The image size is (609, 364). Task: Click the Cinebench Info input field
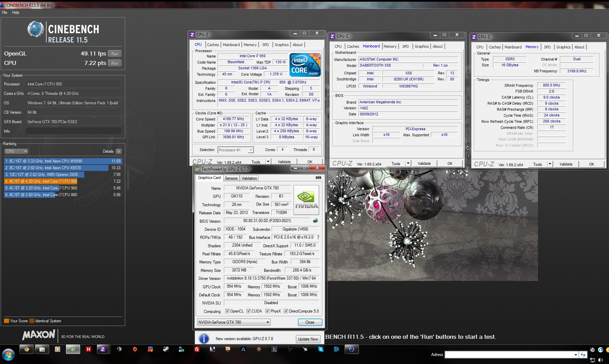coord(73,131)
